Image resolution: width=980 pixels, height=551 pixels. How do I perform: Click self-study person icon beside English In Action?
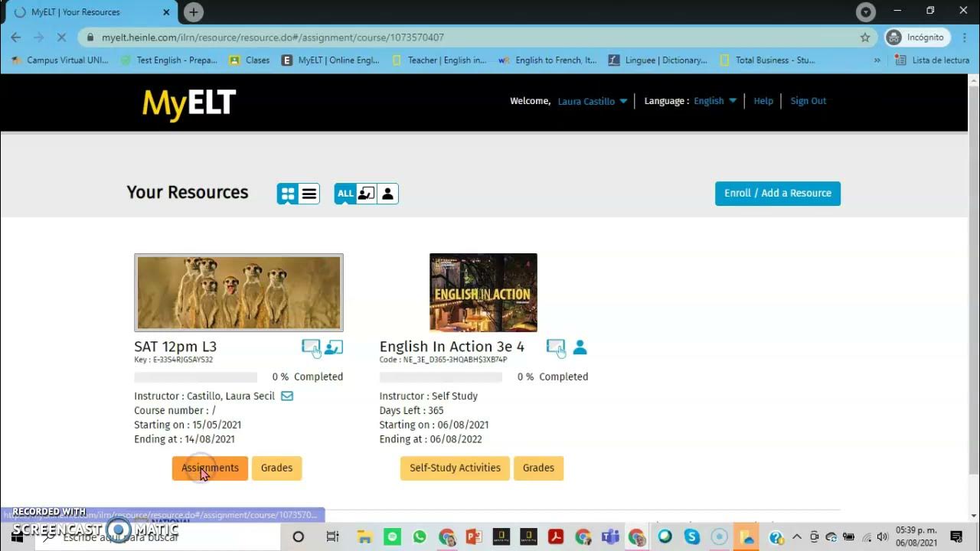coord(580,347)
